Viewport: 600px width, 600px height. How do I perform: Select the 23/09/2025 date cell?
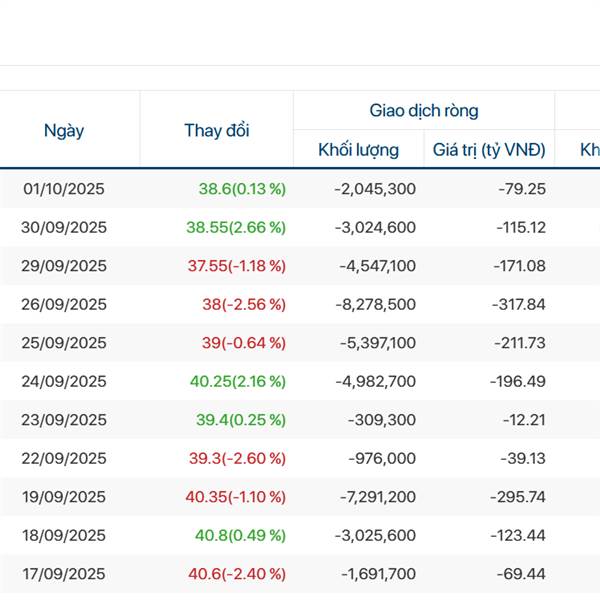[x=64, y=420]
